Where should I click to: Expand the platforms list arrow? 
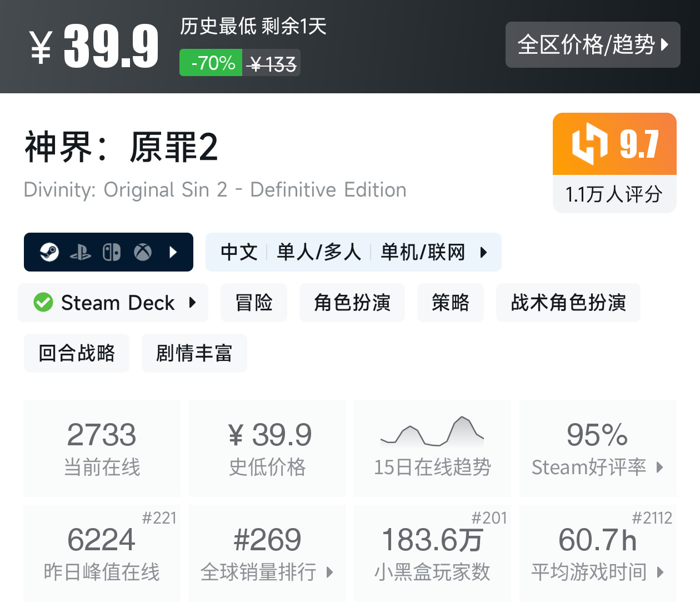173,253
